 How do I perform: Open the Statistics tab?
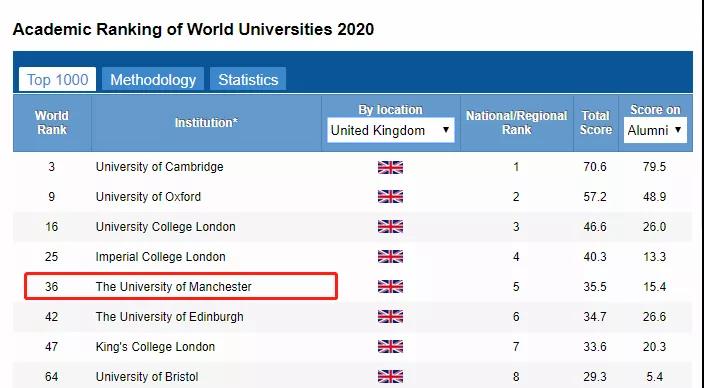pyautogui.click(x=248, y=79)
